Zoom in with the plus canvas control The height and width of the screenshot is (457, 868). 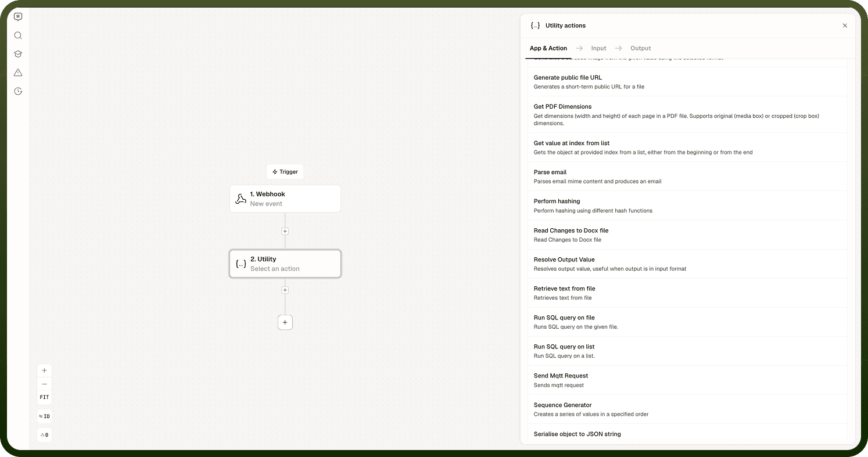click(x=44, y=370)
